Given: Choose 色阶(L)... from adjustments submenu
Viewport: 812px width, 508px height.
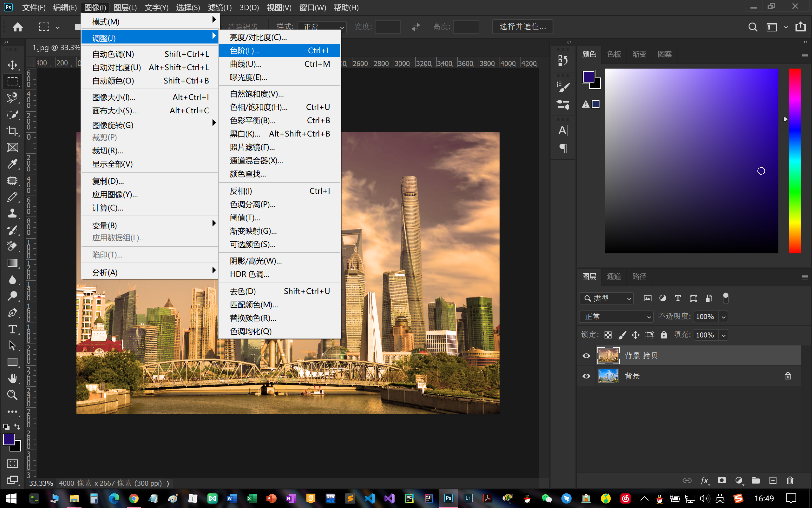Looking at the screenshot, I should (280, 51).
